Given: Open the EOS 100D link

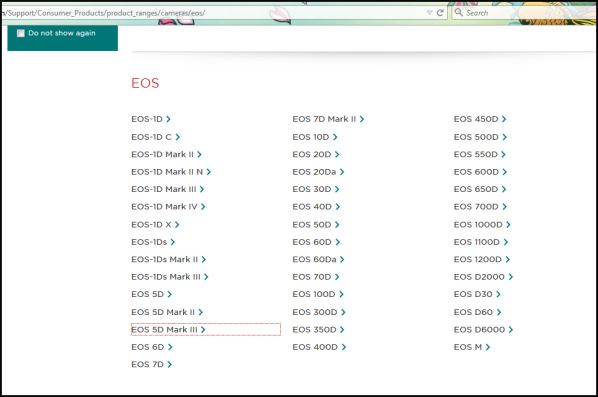Looking at the screenshot, I should coord(318,294).
